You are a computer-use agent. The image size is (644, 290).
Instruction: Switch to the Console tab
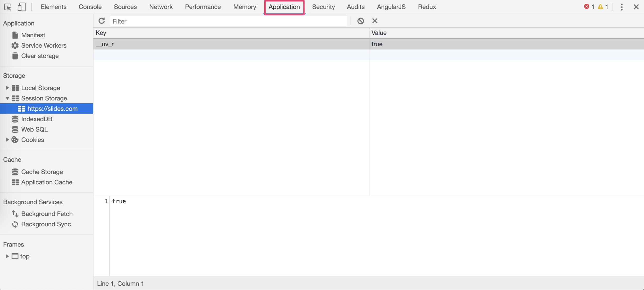[90, 7]
